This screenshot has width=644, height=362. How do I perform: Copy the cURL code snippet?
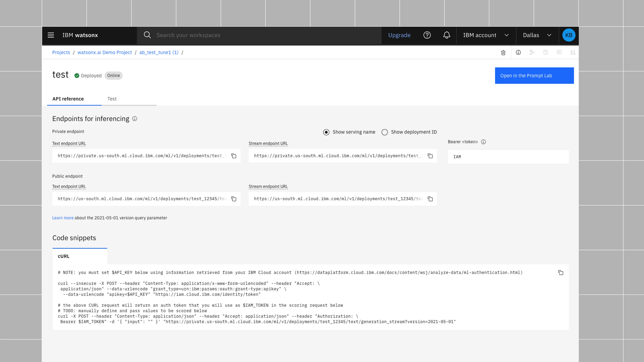[561, 273]
